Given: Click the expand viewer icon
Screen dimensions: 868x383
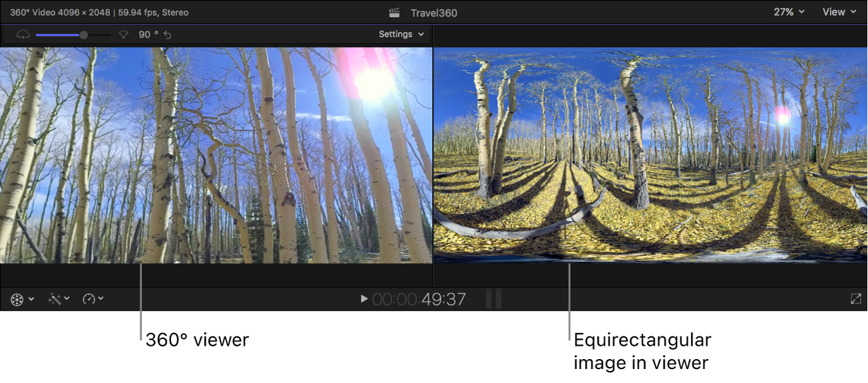Looking at the screenshot, I should click(x=856, y=299).
